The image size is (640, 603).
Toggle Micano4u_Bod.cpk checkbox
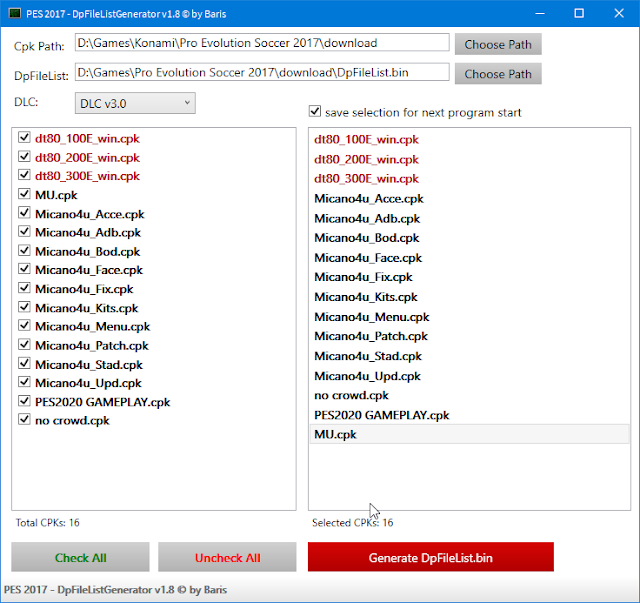24,250
